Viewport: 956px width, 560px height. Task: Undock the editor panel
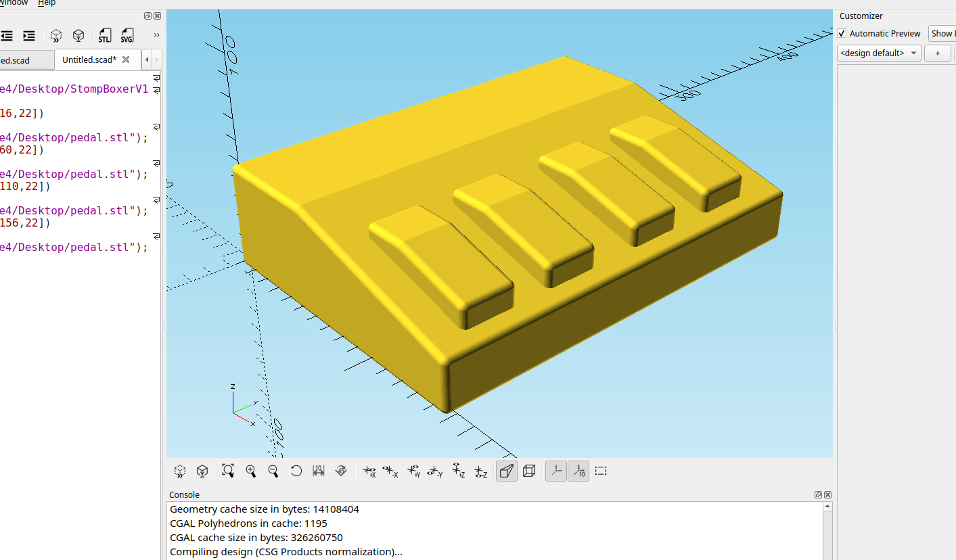point(148,16)
